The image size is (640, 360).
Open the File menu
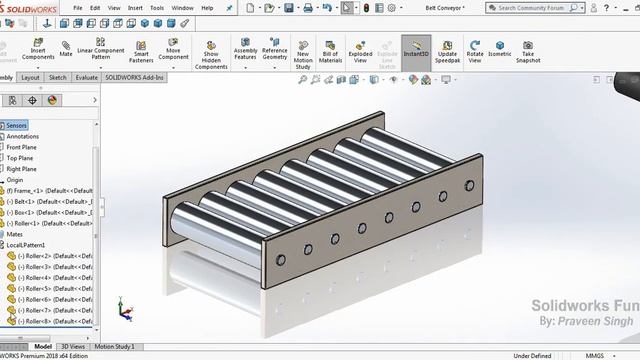[78, 8]
